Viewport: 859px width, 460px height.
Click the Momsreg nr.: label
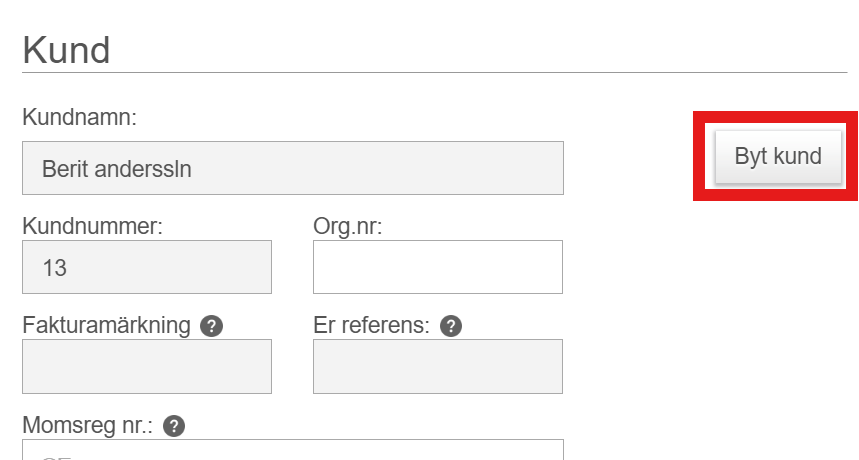point(88,425)
